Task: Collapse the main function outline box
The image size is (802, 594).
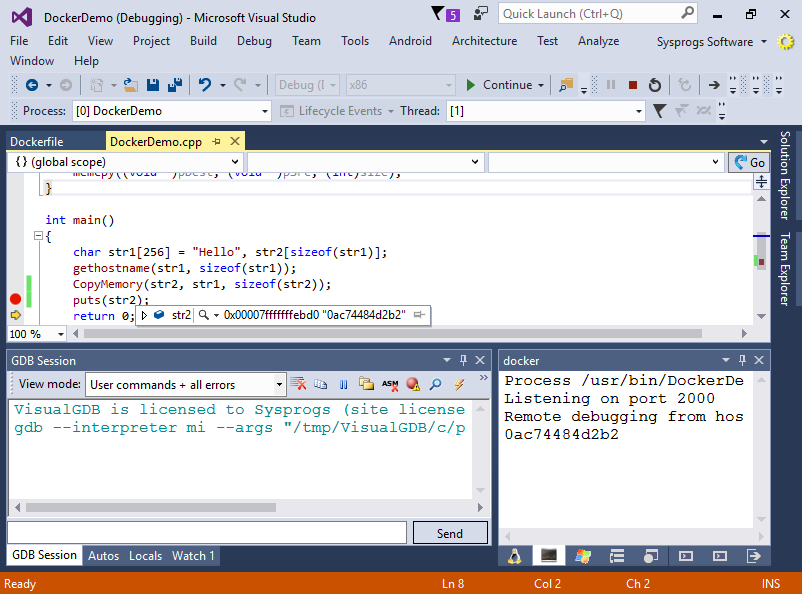Action: tap(38, 236)
